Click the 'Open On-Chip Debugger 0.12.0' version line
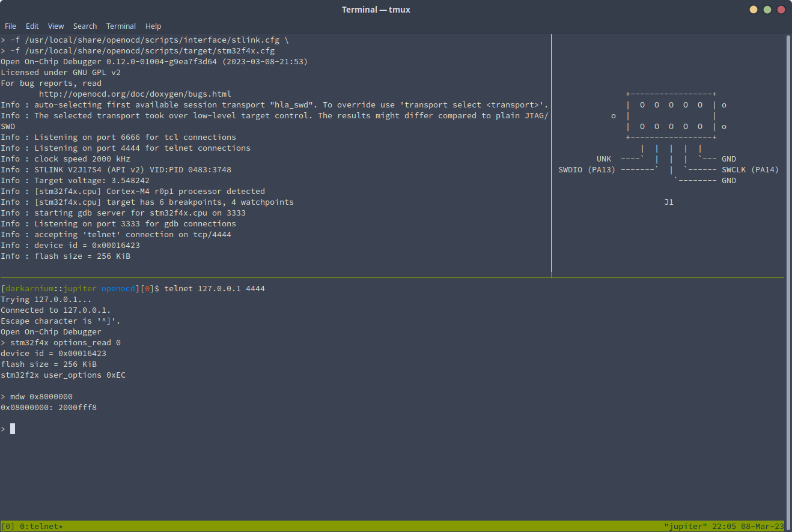The width and height of the screenshot is (792, 532). click(x=154, y=62)
